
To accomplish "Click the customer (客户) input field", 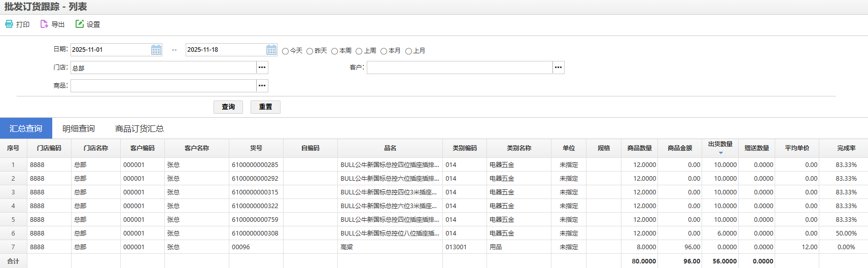I will (459, 68).
